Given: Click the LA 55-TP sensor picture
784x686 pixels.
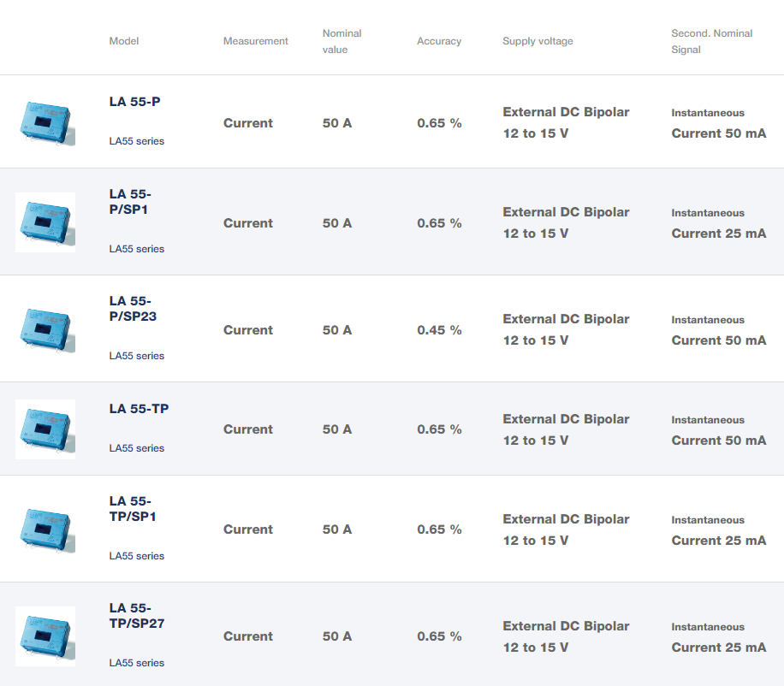Looking at the screenshot, I should 45,429.
